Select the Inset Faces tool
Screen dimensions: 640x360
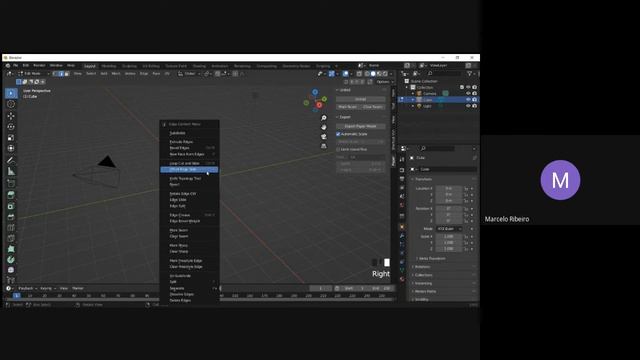[11, 206]
